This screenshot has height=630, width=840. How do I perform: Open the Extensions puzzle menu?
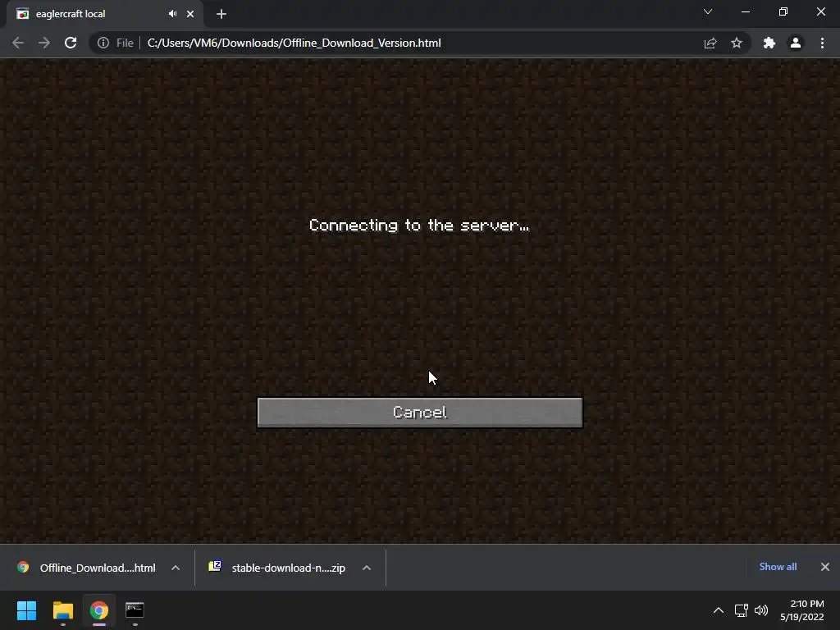pyautogui.click(x=769, y=43)
